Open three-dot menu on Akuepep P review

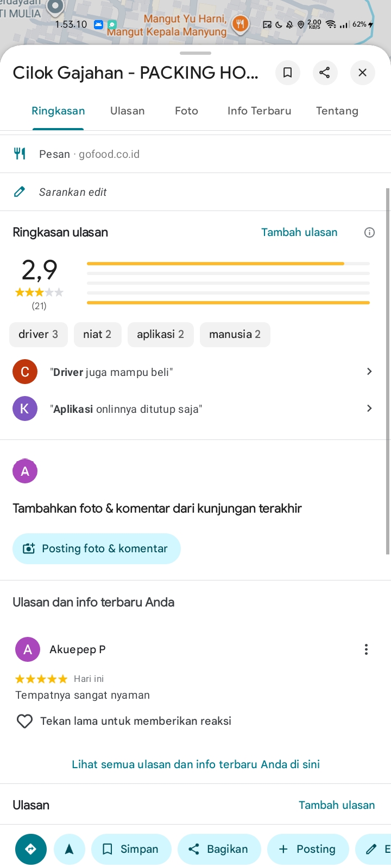coord(366,649)
